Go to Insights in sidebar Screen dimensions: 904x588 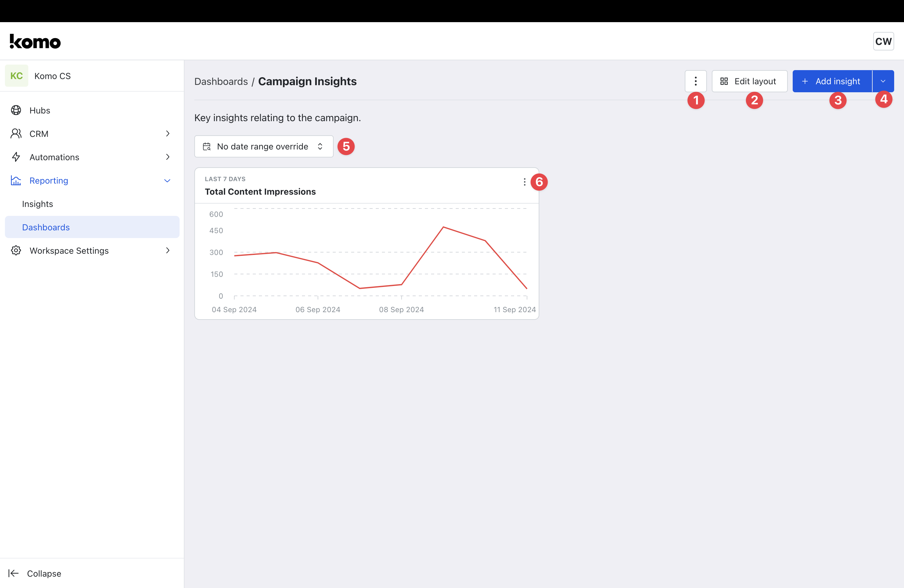click(x=38, y=204)
